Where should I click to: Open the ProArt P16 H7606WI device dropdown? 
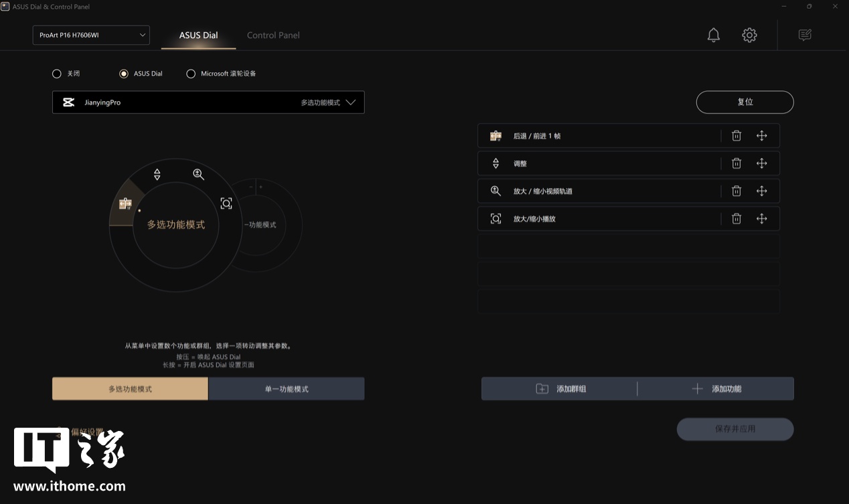point(91,35)
